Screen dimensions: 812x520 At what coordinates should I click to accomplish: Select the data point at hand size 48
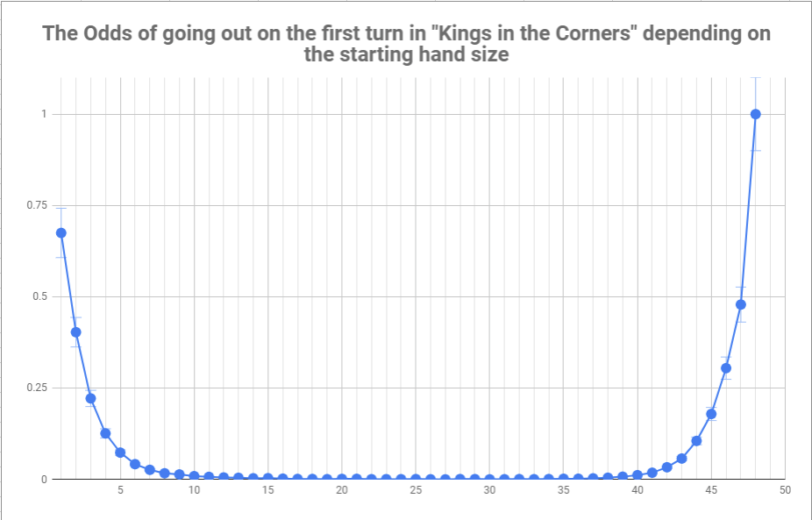click(756, 114)
